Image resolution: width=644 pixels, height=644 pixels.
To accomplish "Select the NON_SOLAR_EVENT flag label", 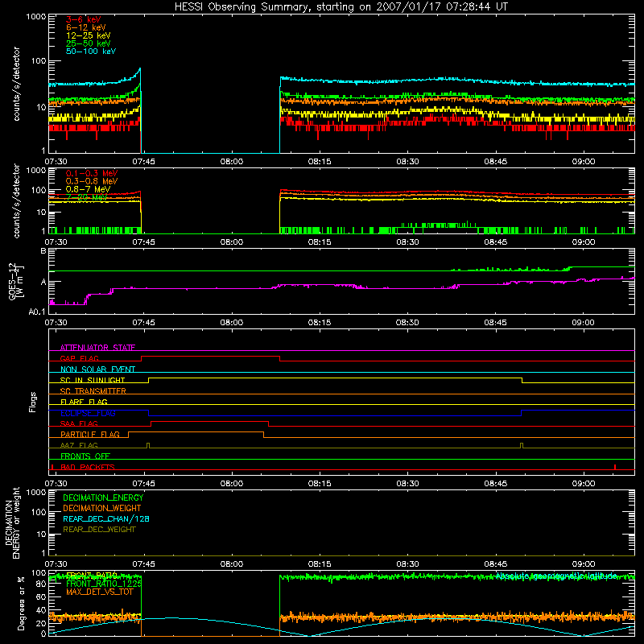I will pos(97,369).
